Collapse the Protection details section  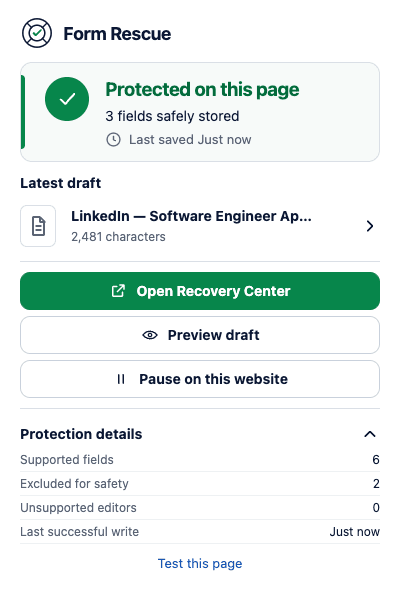pyautogui.click(x=370, y=434)
